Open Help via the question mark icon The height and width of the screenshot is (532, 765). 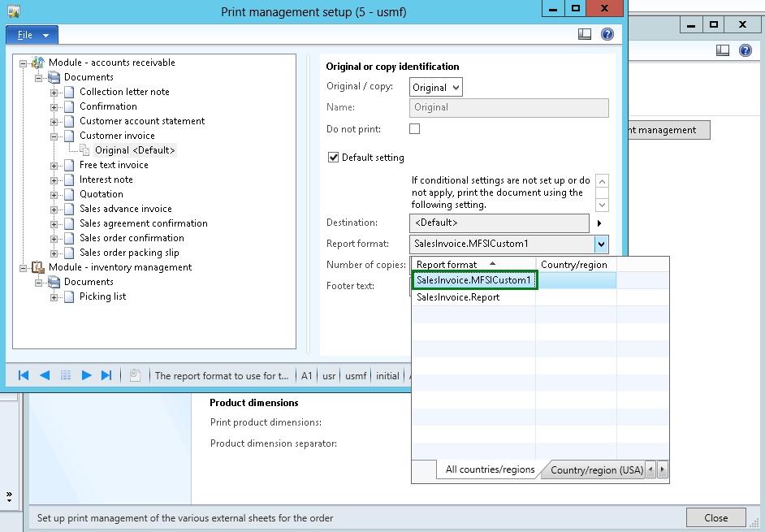(x=606, y=34)
